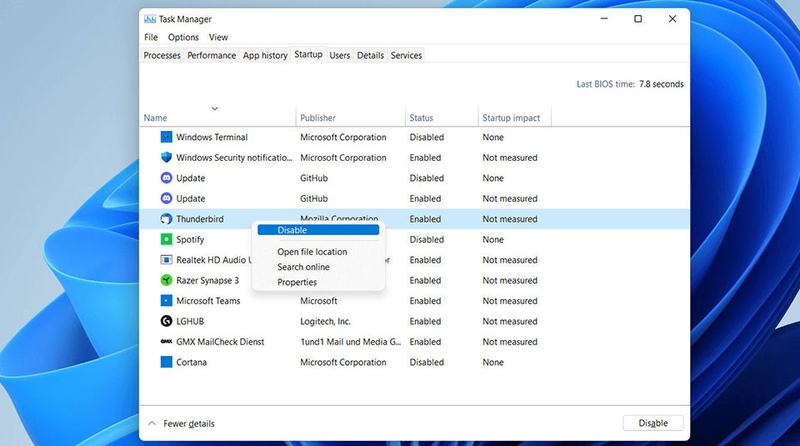This screenshot has height=446, width=800.
Task: Click the Realtek HD Audio icon
Action: (166, 260)
